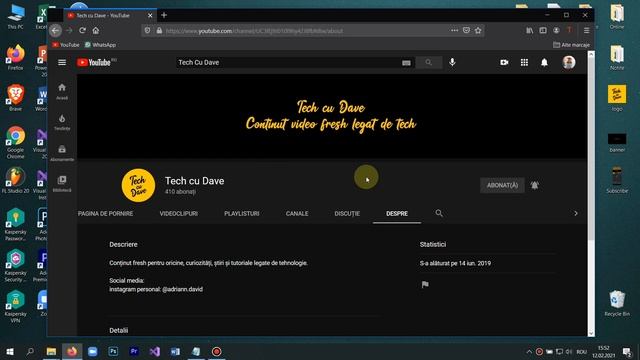
Task: Click '410 abonați' subscriber count
Action: tap(180, 191)
